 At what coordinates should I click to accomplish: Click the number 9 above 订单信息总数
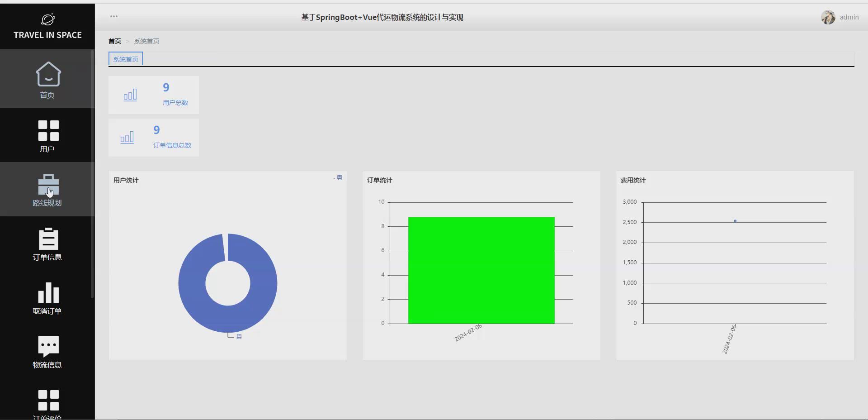click(x=156, y=130)
